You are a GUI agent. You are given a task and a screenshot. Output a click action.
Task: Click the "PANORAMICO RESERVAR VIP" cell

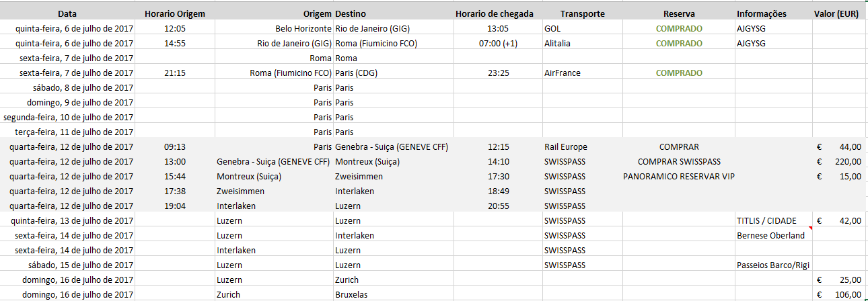[x=679, y=177]
